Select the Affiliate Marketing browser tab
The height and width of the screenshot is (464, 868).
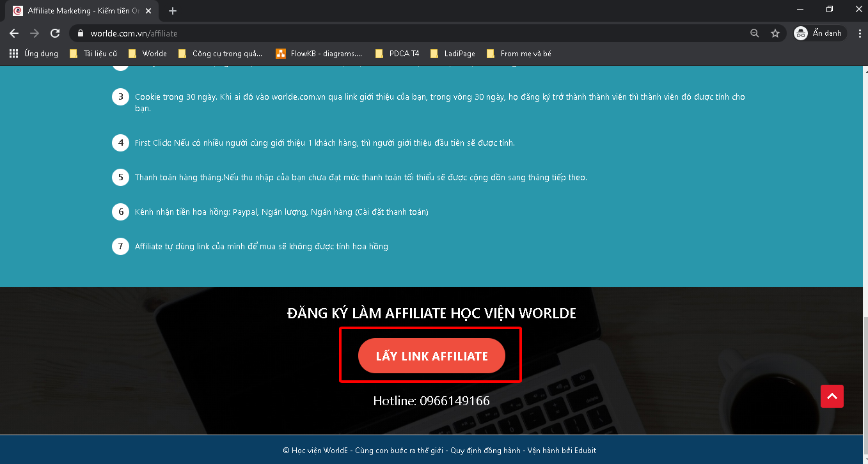[77, 11]
